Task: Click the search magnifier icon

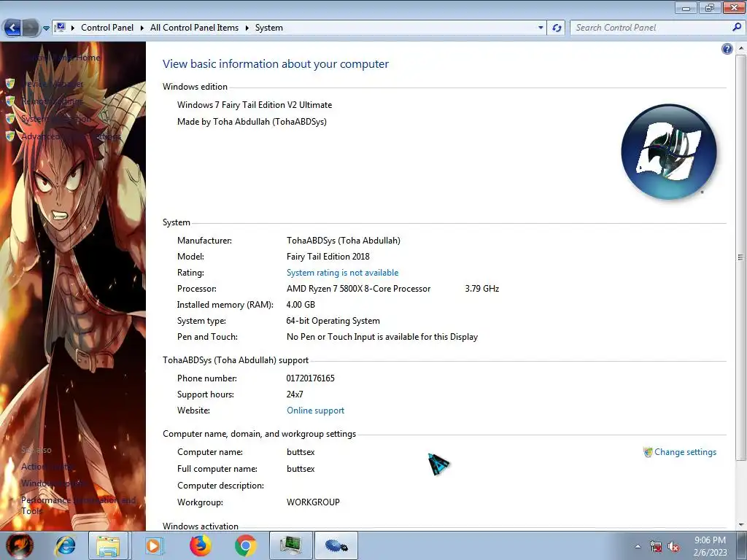Action: tap(737, 28)
